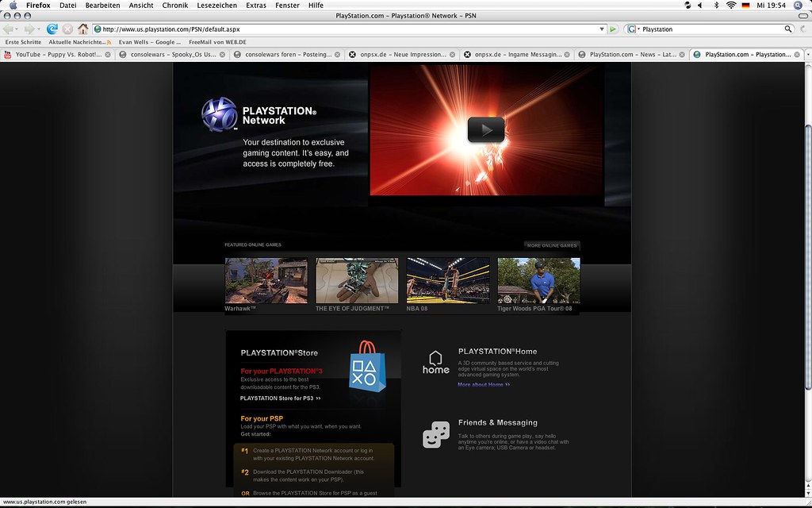Click the More Online Games button
Image resolution: width=812 pixels, height=508 pixels.
click(x=552, y=245)
